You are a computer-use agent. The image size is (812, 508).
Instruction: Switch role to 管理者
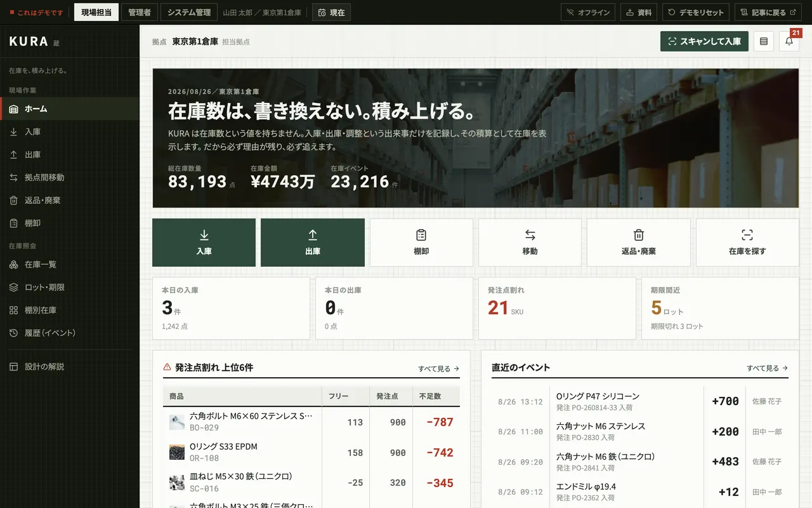pyautogui.click(x=140, y=12)
